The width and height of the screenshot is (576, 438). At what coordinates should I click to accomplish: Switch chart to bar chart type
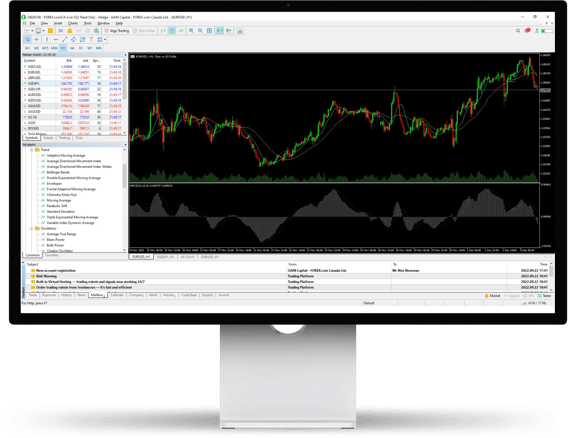tap(163, 31)
